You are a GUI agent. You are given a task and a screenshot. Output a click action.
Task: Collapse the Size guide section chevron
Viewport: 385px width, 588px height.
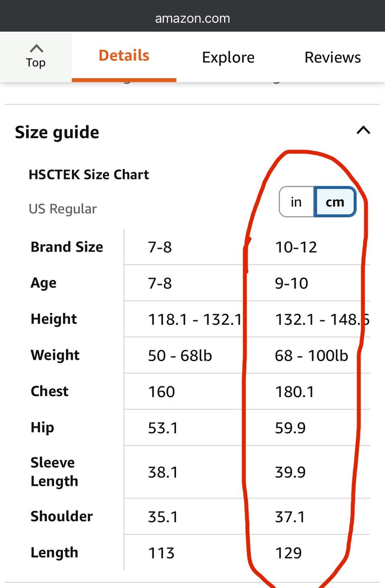363,131
